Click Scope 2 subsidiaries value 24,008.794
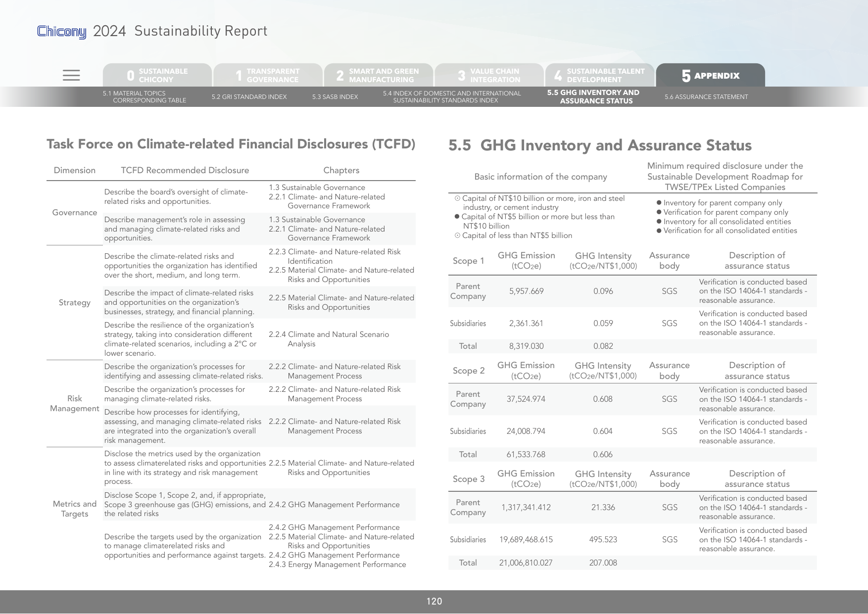868x614 pixels. click(526, 431)
